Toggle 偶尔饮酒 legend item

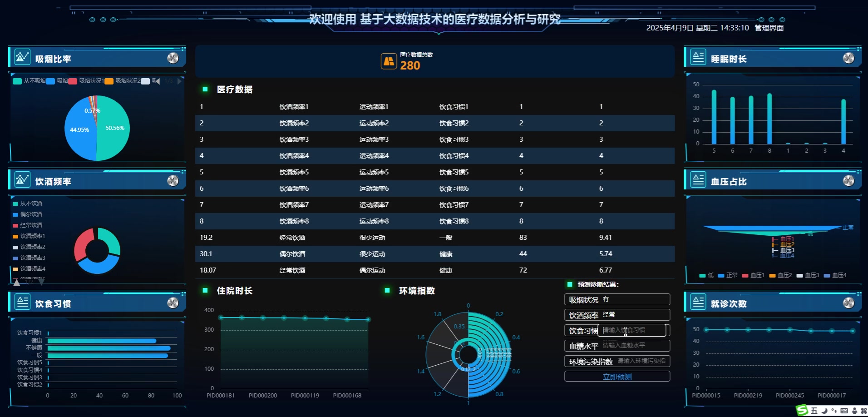pos(27,214)
